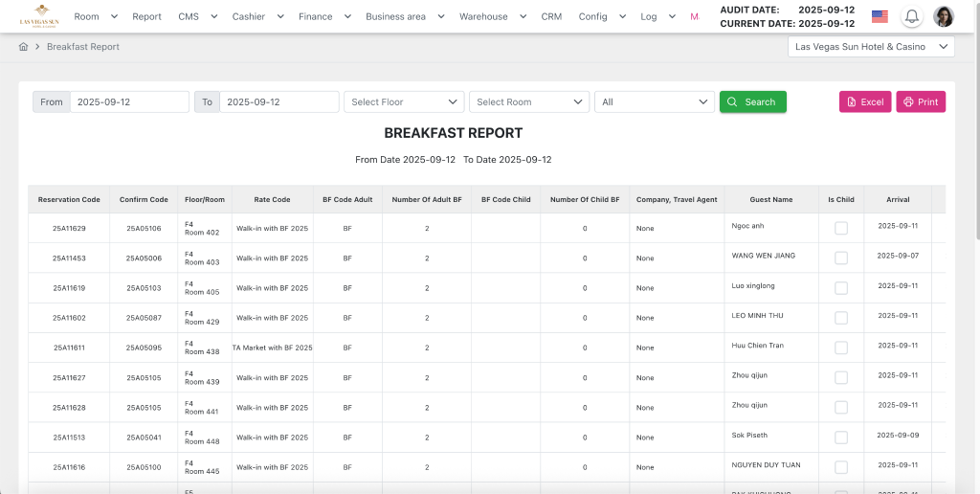The height and width of the screenshot is (494, 980).
Task: Click the home breadcrumb icon
Action: coord(24,47)
